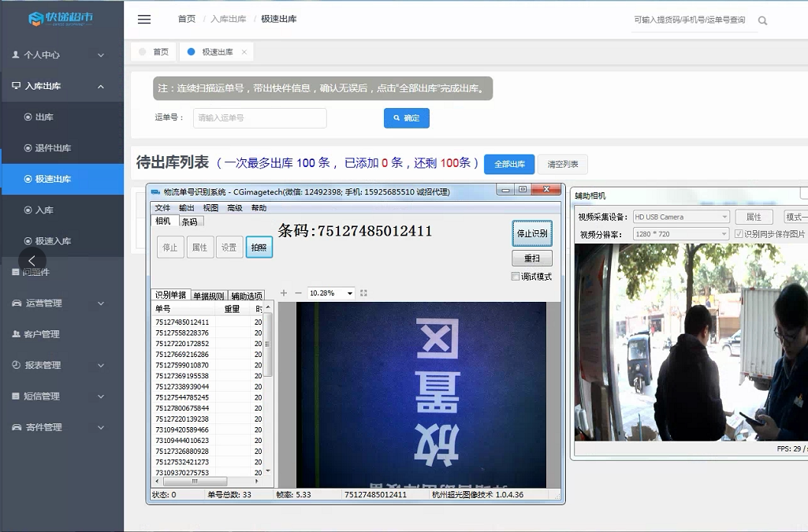
Task: Click the search magnifier icon
Action: pyautogui.click(x=762, y=20)
